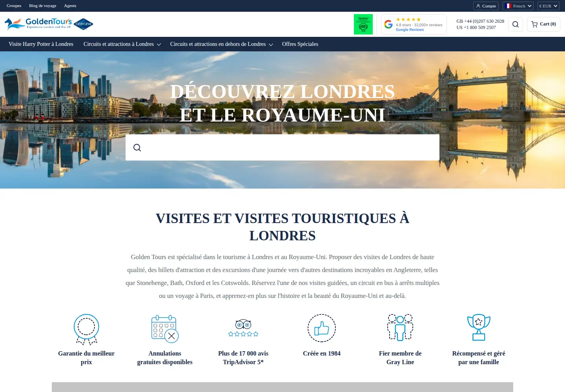This screenshot has width=565, height=392.
Task: Click the Agents link
Action: 70,5
